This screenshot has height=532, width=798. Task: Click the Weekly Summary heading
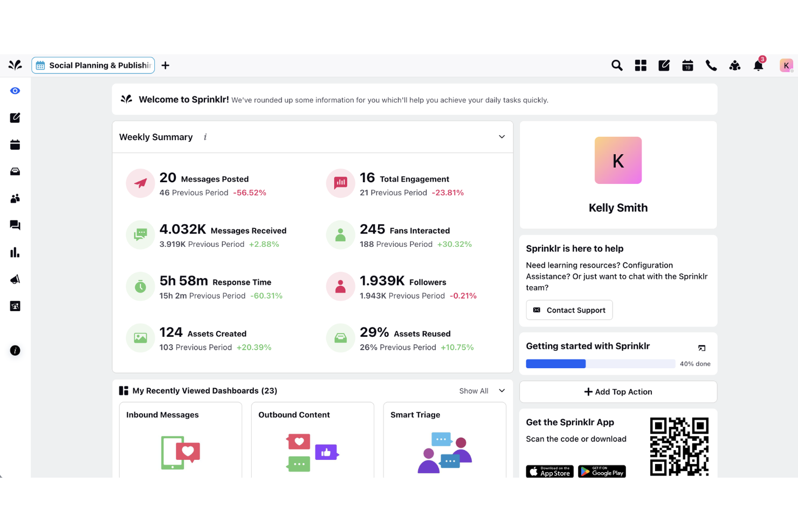tap(156, 137)
